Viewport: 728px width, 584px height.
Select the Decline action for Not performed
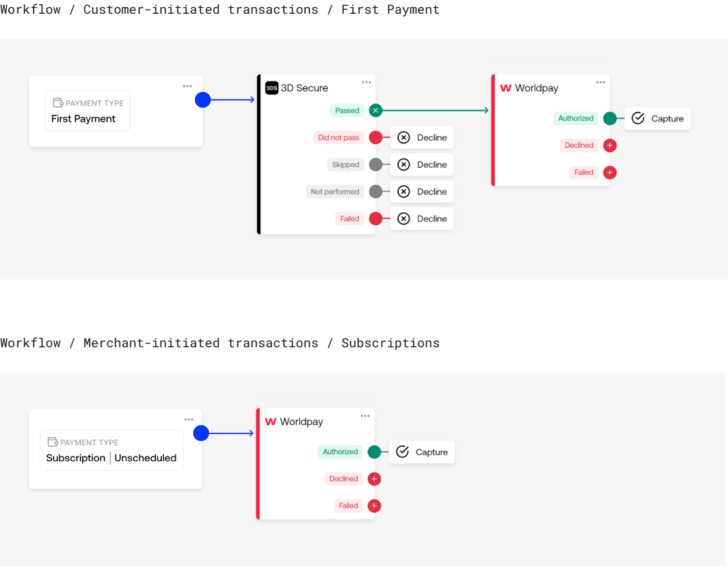tap(422, 192)
